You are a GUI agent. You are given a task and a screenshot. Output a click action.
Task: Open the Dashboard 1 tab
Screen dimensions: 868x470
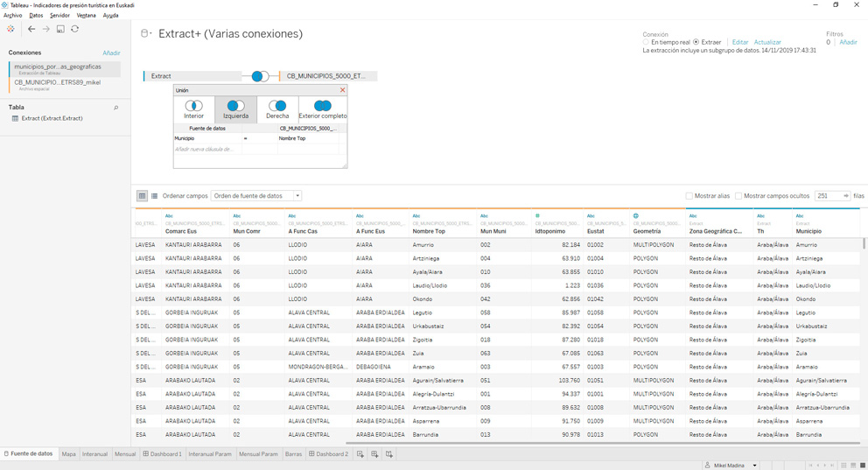[162, 454]
